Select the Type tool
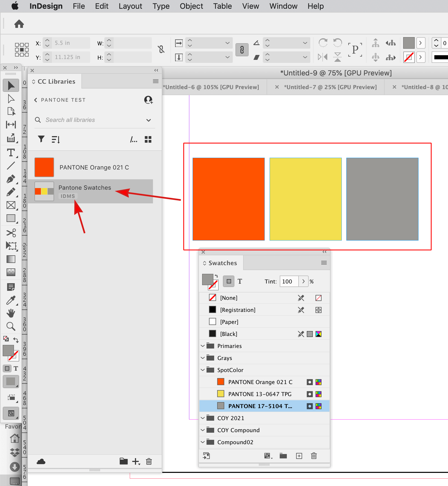448x486 pixels. click(11, 153)
